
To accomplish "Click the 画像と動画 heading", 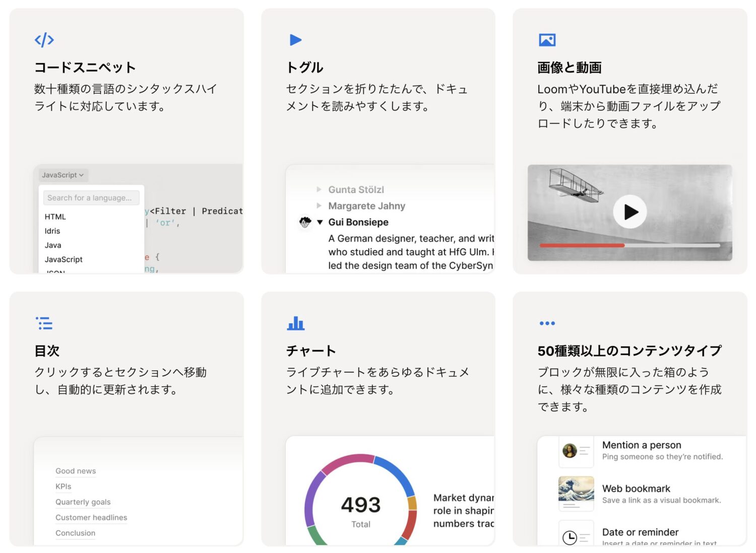I will pos(570,67).
